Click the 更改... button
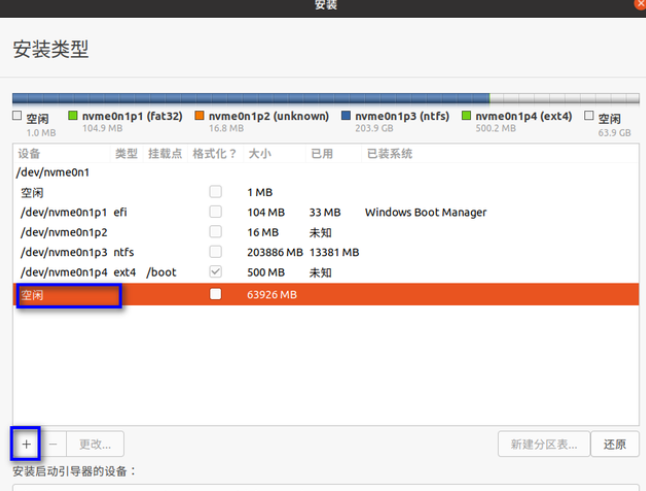The width and height of the screenshot is (646, 491). click(x=95, y=444)
